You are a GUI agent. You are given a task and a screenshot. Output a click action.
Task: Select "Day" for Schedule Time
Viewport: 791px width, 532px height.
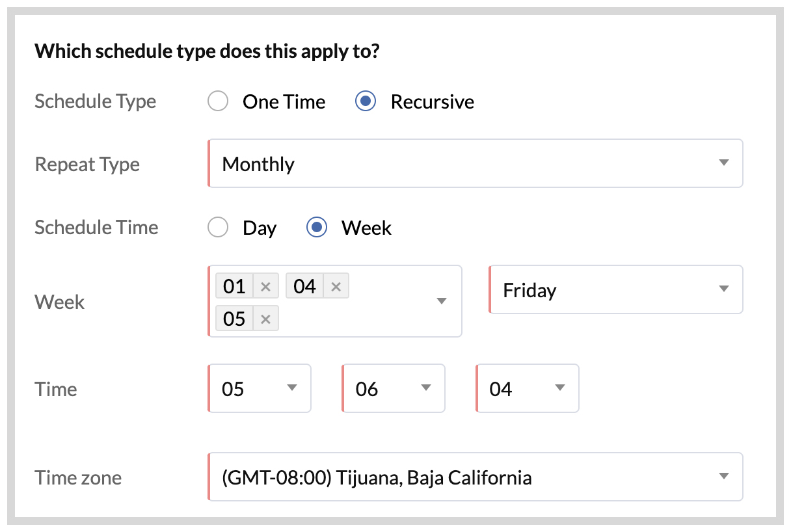point(218,228)
